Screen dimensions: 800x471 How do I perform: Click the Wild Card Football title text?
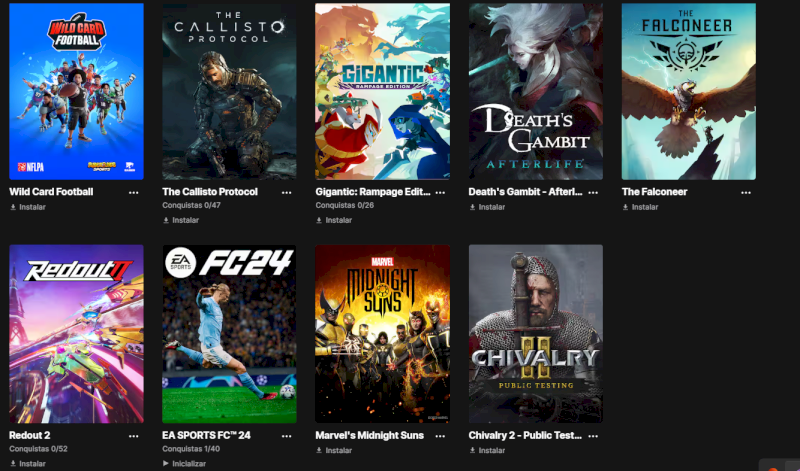pos(51,192)
